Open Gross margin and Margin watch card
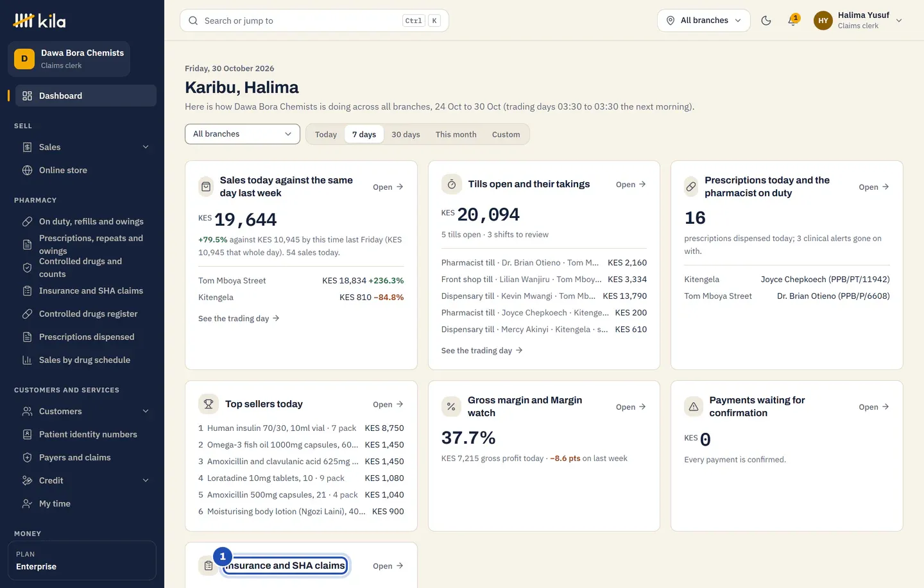The width and height of the screenshot is (924, 588). (x=631, y=407)
